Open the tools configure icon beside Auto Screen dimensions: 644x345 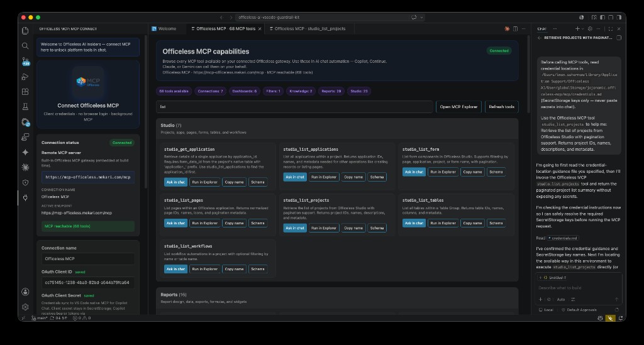[573, 300]
